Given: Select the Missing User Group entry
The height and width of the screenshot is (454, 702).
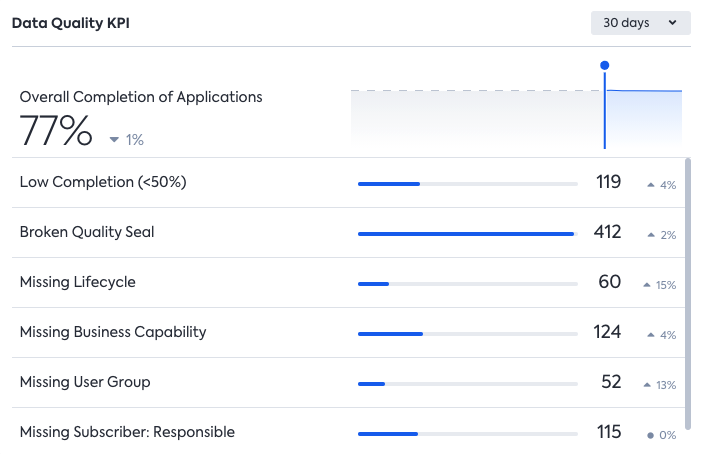Looking at the screenshot, I should pos(85,382).
